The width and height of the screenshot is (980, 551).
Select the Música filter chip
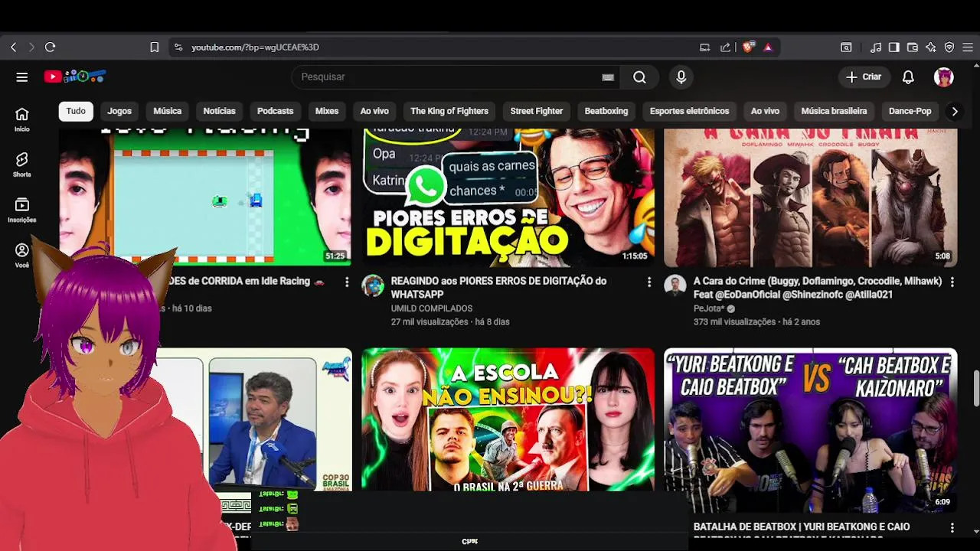[x=167, y=111]
